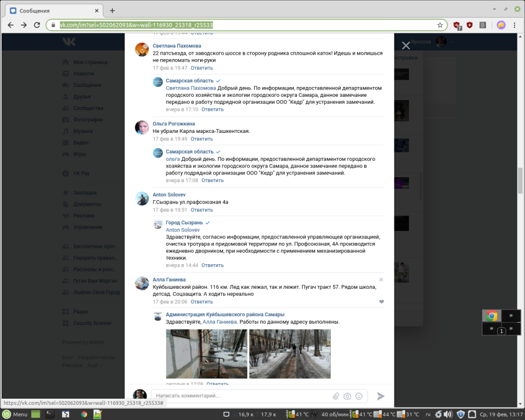Go back using the browser back arrow
This screenshot has height=420, width=525.
coord(10,25)
